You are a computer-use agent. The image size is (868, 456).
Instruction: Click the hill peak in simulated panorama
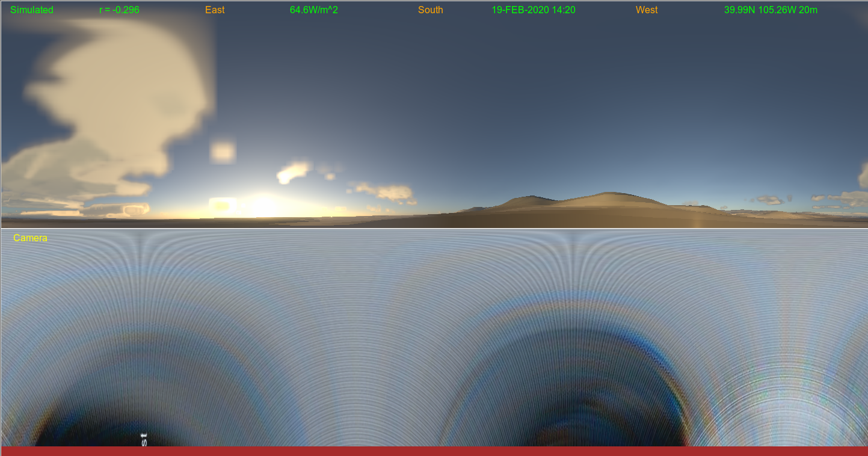(611, 194)
